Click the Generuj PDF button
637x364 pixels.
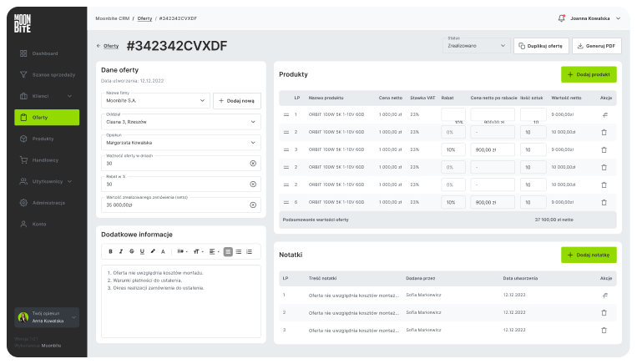pos(596,46)
